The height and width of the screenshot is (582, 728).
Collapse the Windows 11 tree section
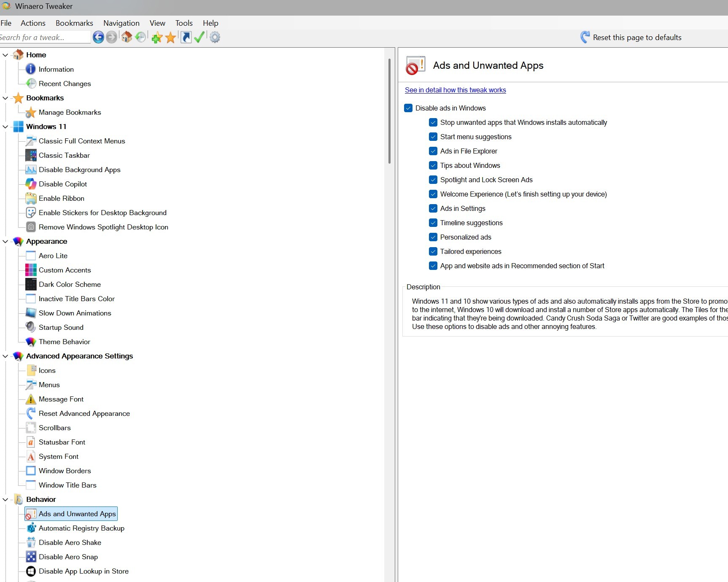[x=5, y=127]
